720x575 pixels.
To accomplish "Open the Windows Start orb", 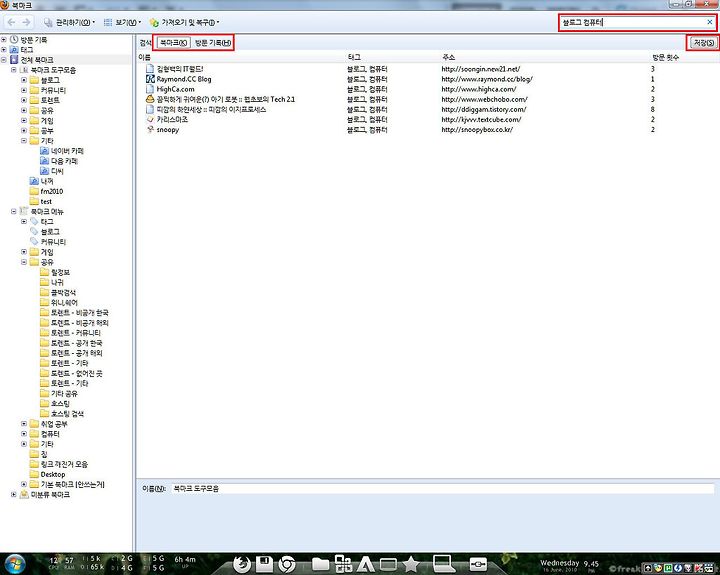I will pos(15,564).
